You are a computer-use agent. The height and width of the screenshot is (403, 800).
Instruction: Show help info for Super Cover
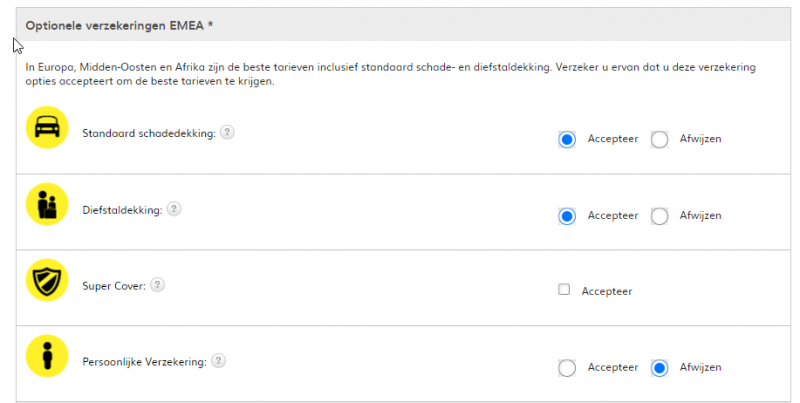tap(157, 285)
